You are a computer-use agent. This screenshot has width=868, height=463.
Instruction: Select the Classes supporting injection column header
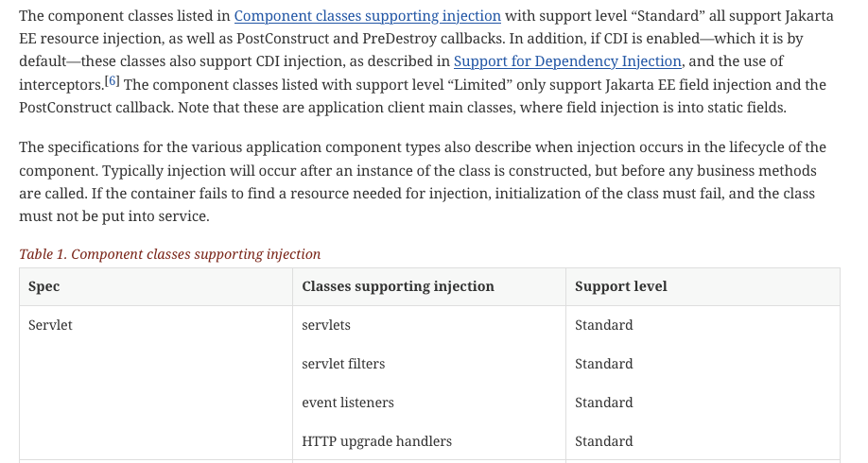pyautogui.click(x=397, y=286)
